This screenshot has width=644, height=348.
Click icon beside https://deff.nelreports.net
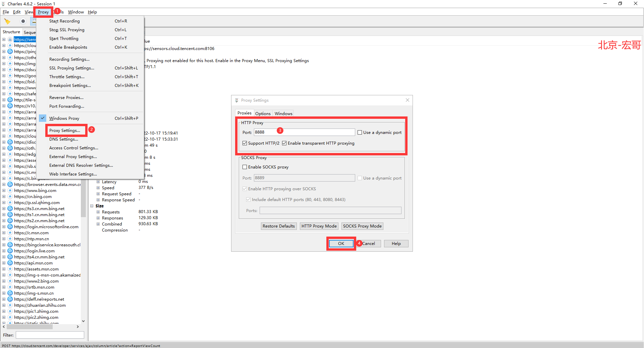click(x=10, y=299)
